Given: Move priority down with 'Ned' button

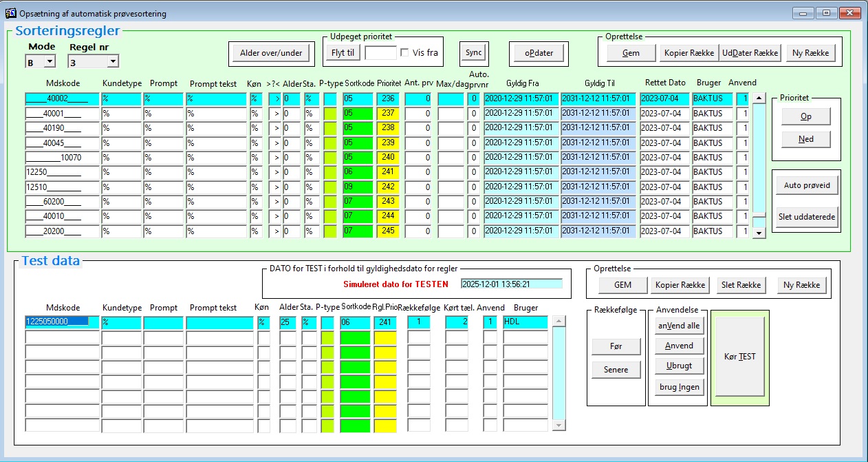Looking at the screenshot, I should coord(805,139).
